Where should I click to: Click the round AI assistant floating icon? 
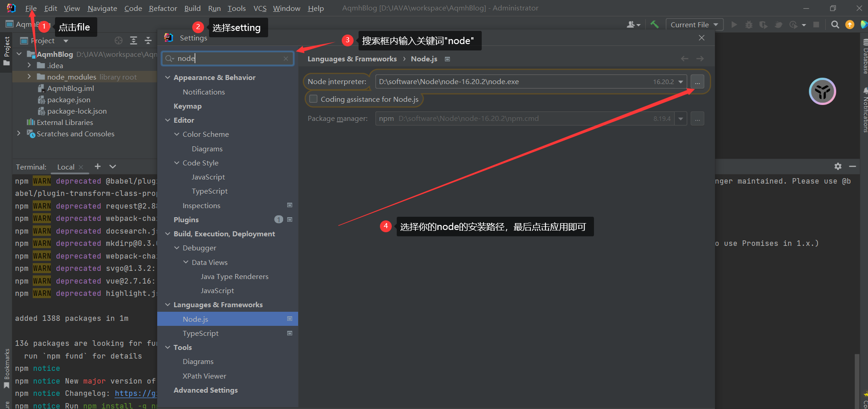pos(822,91)
